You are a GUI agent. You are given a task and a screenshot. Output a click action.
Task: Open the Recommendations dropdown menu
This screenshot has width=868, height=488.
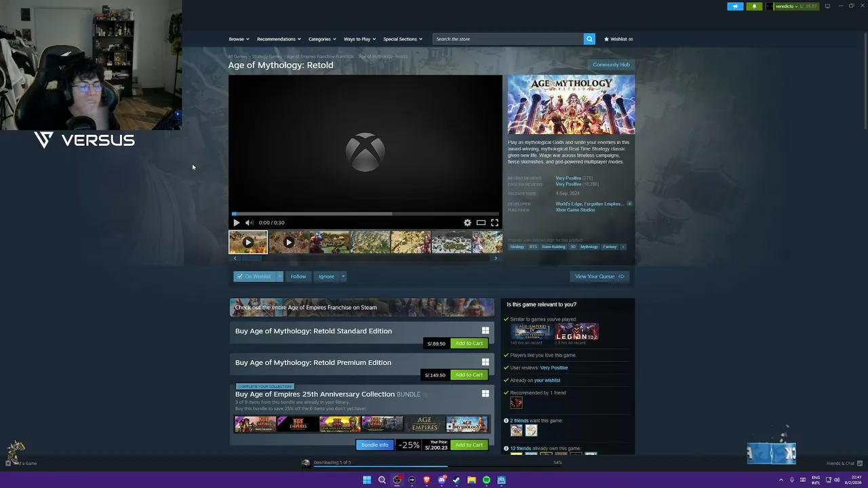pyautogui.click(x=279, y=39)
